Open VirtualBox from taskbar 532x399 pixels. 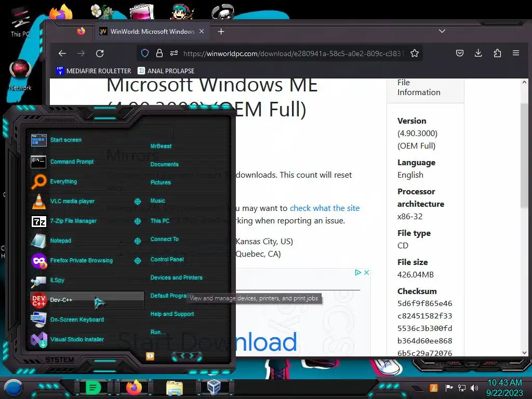point(214,388)
